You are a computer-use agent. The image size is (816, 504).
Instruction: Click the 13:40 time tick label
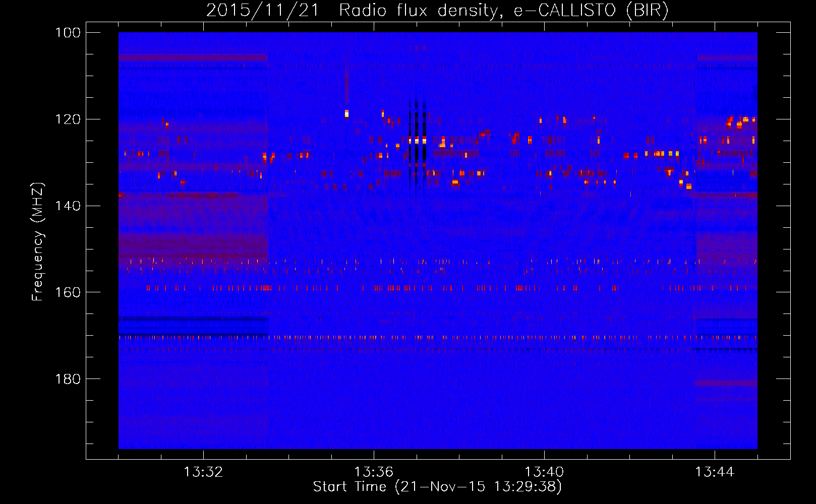tap(544, 472)
